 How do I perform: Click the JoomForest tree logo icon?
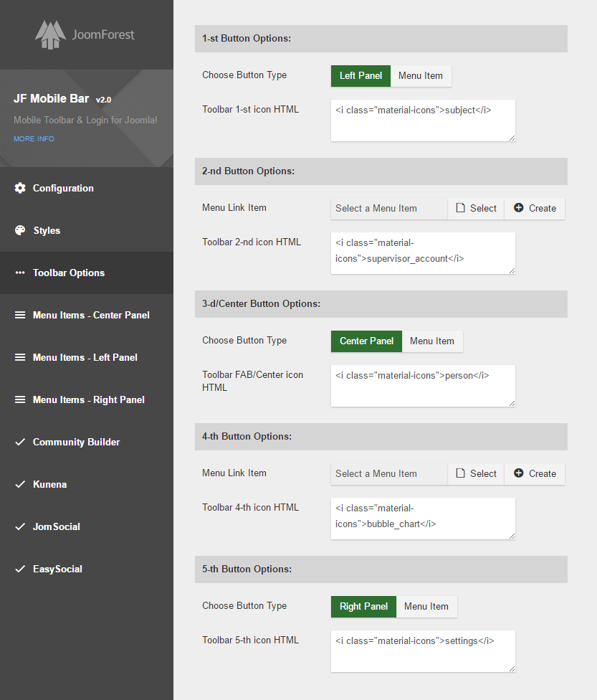coord(50,35)
